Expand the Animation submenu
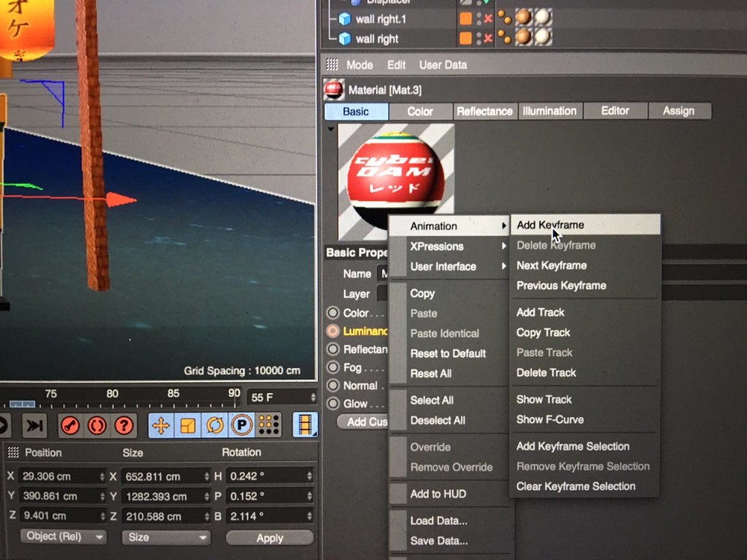This screenshot has width=747, height=560. point(449,226)
